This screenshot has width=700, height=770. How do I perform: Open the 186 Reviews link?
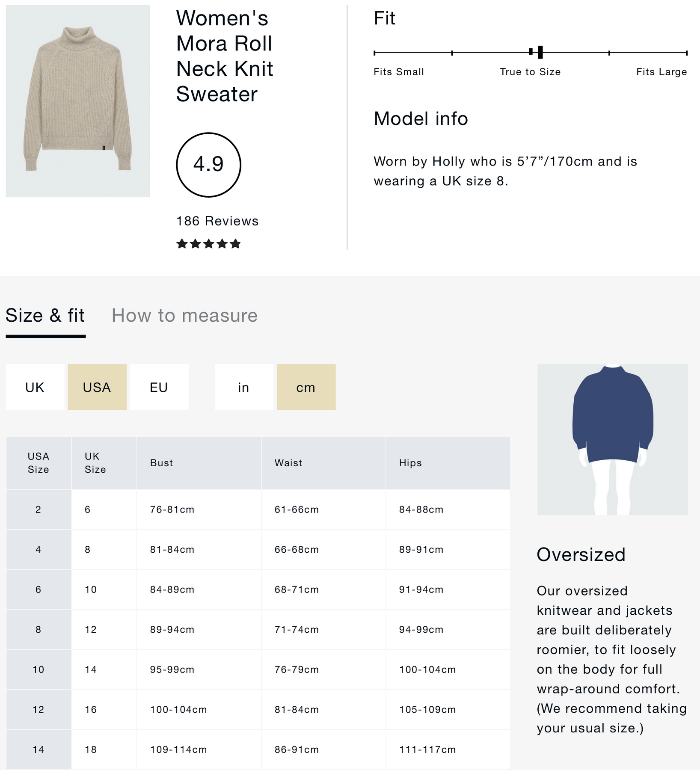point(217,221)
